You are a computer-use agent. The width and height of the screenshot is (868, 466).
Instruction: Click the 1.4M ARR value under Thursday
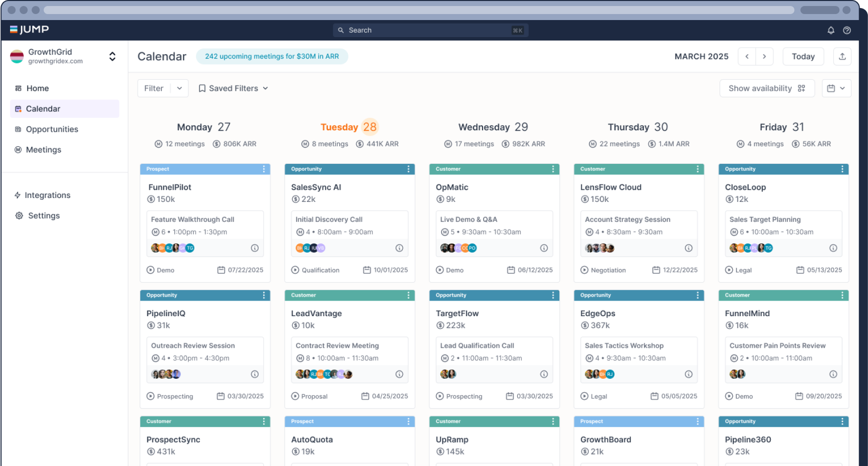pyautogui.click(x=669, y=144)
